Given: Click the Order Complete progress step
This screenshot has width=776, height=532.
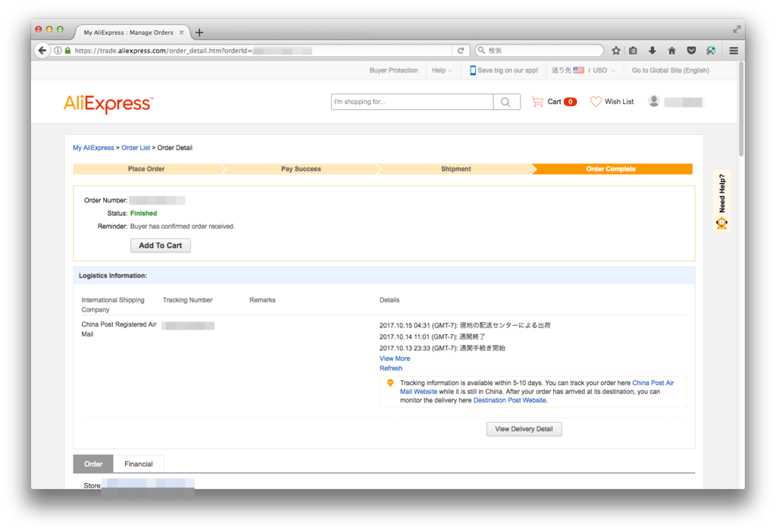Looking at the screenshot, I should [x=611, y=169].
